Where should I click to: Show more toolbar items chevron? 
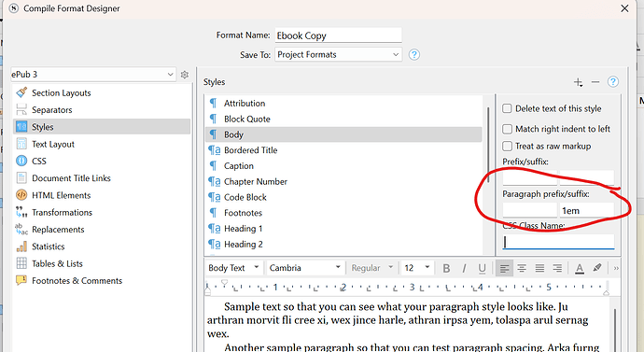[616, 268]
